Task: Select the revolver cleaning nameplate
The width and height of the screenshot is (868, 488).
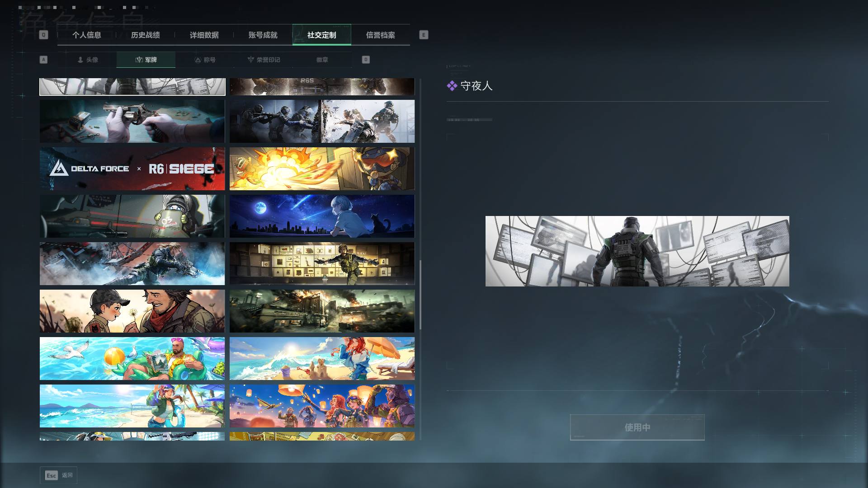Action: click(x=132, y=121)
